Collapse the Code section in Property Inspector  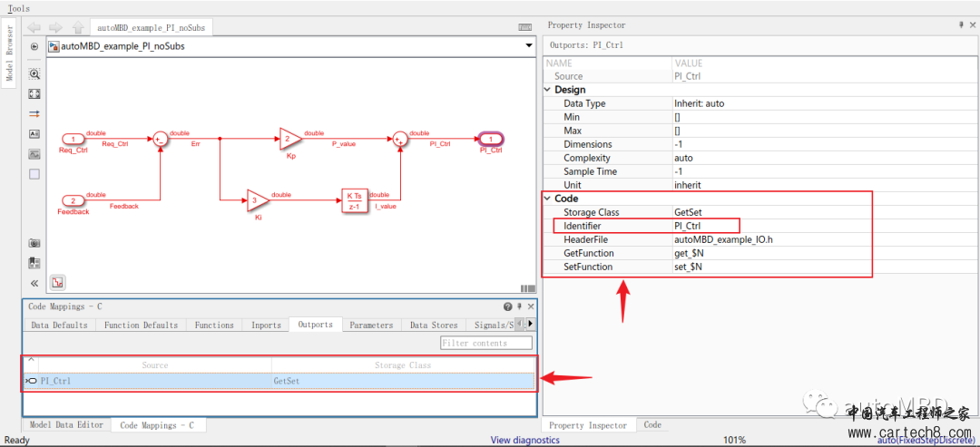[x=548, y=199]
